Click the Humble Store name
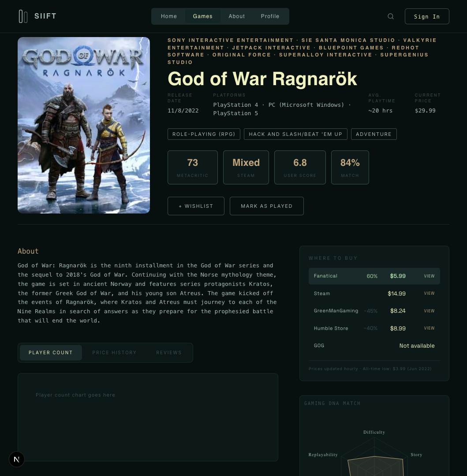This screenshot has width=467, height=476. click(x=331, y=329)
